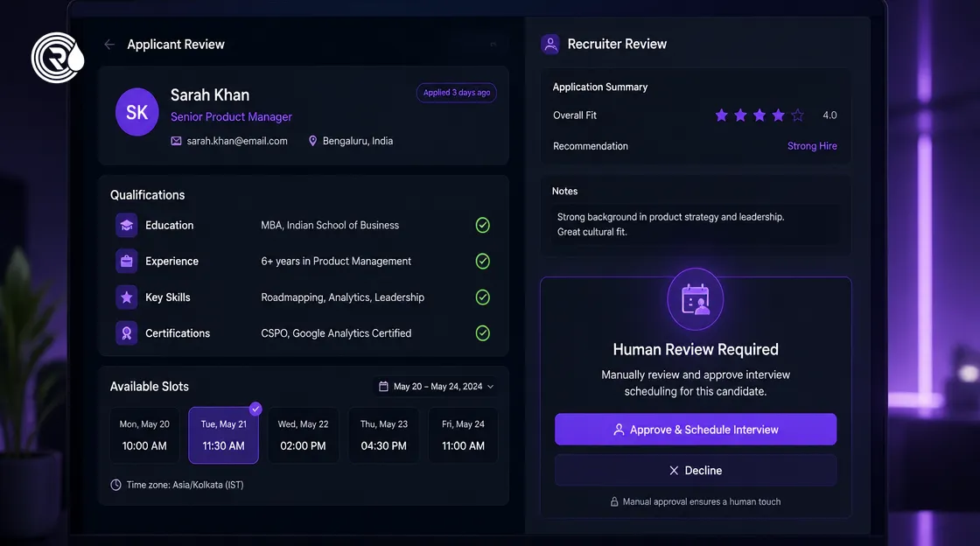Viewport: 980px width, 546px height.
Task: Click the email envelope icon
Action: [x=176, y=141]
